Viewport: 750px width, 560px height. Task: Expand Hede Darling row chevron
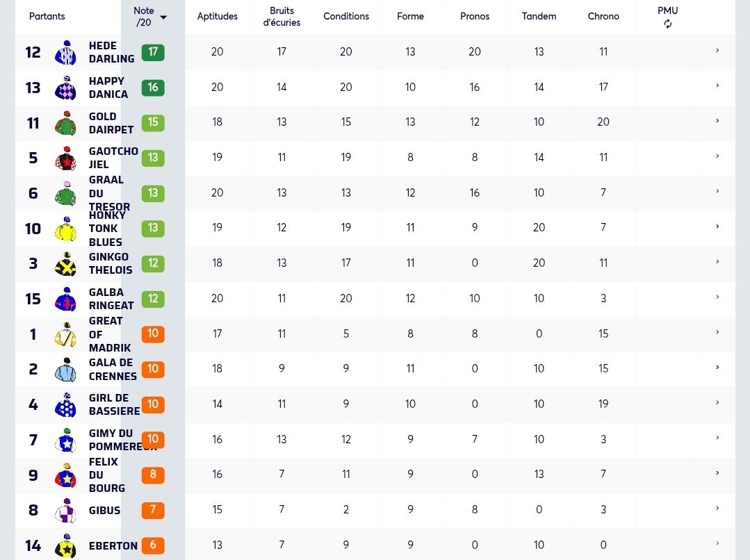717,50
